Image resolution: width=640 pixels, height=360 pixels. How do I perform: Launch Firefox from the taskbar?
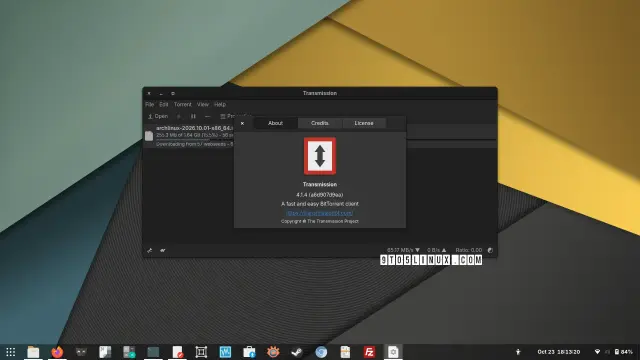57,352
